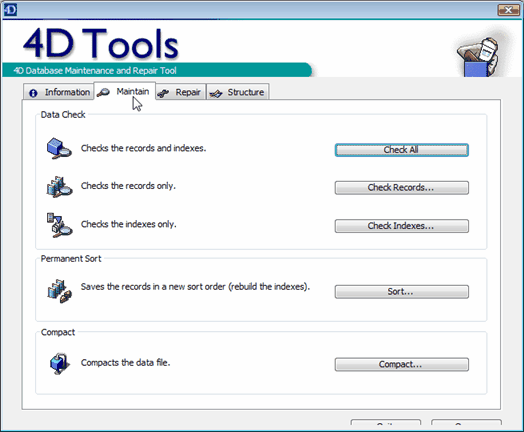
Task: Click the Check All button
Action: 402,150
